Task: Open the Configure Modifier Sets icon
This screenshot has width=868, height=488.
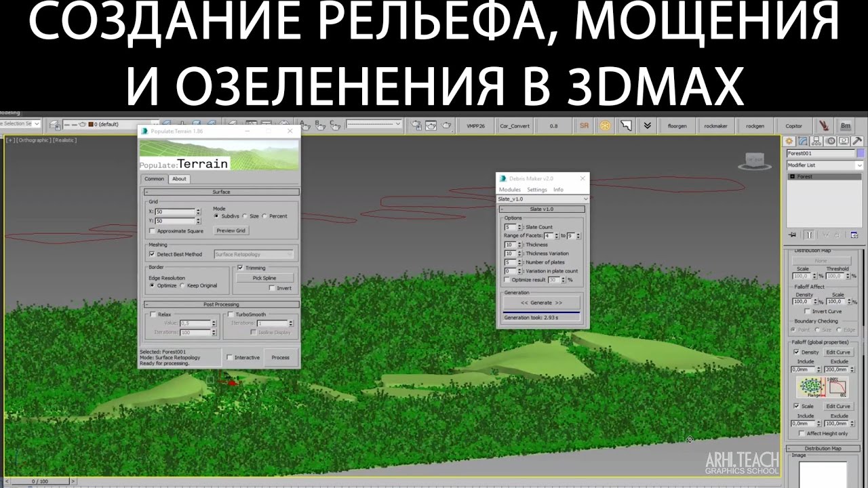Action: (x=854, y=235)
